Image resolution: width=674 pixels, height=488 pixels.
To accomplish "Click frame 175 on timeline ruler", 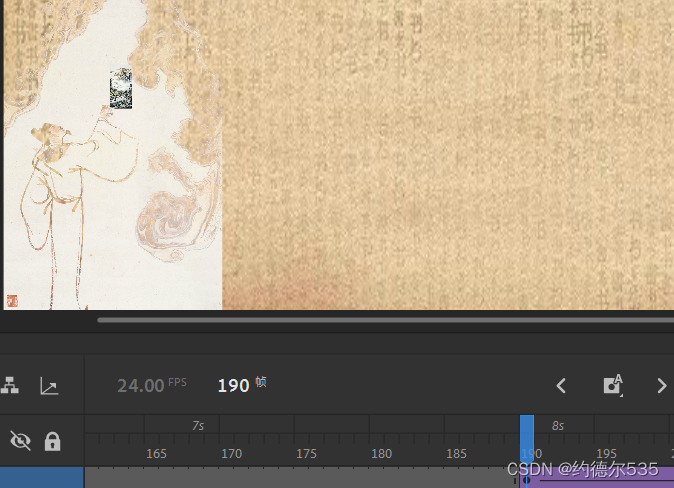I will (306, 454).
